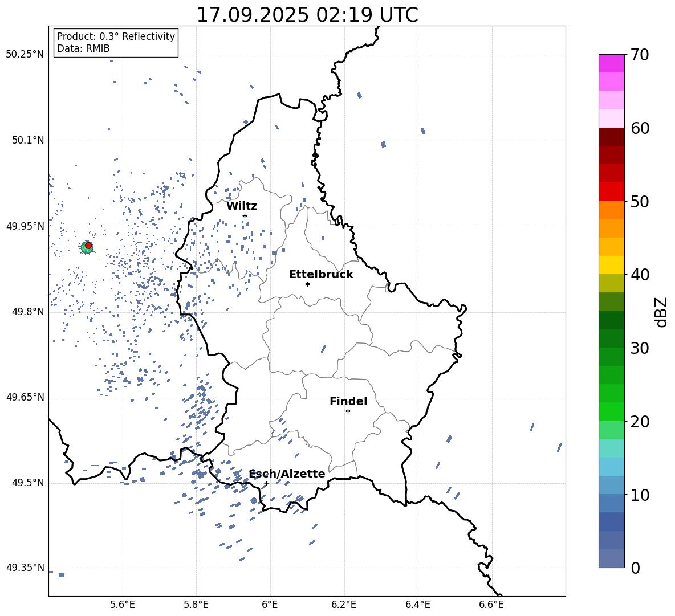This screenshot has height=616, width=675.
Task: Click the 50.25°N latitude label
Action: tap(25, 55)
